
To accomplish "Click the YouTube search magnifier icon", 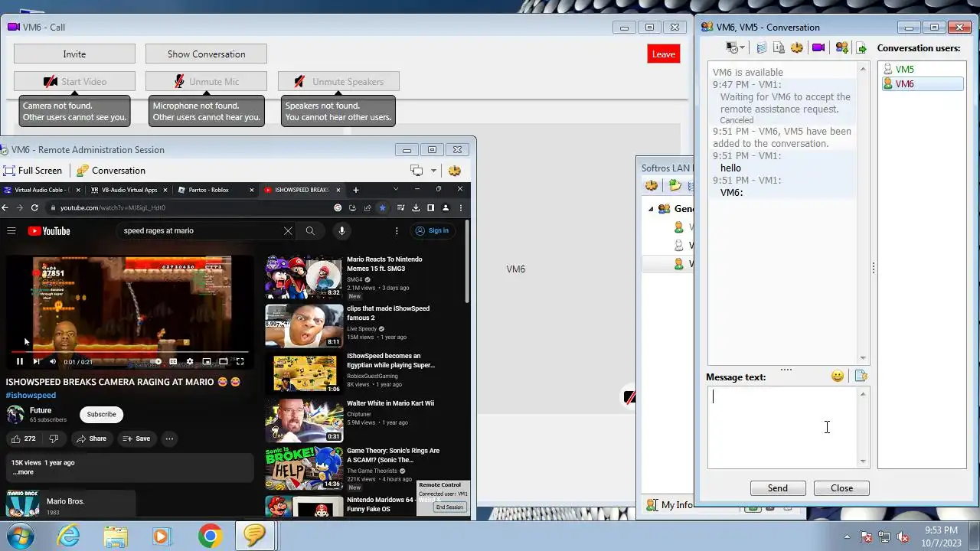I will pyautogui.click(x=310, y=230).
